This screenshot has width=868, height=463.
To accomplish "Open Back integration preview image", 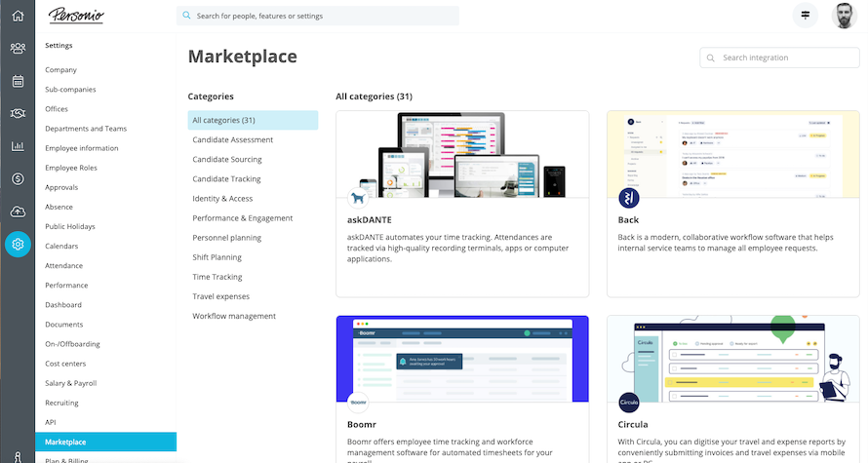I will 733,154.
